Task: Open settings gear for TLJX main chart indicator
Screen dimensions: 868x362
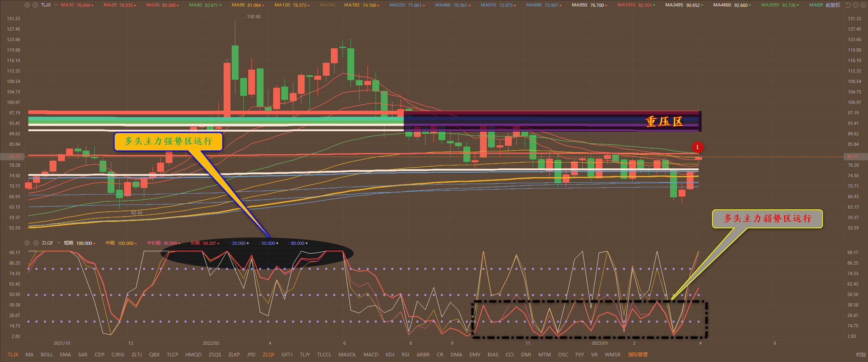Action: 27,5
